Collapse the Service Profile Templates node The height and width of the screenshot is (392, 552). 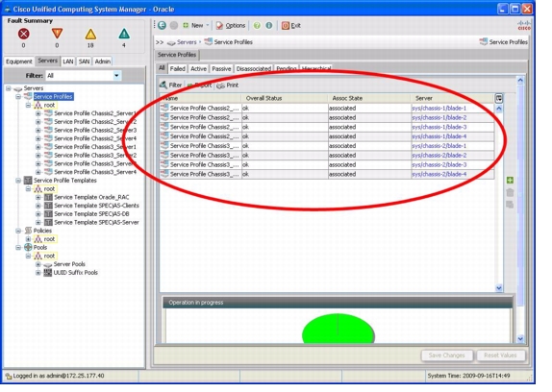pyautogui.click(x=18, y=181)
